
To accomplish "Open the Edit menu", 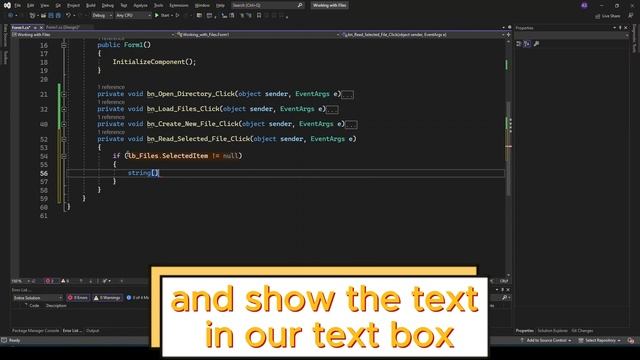I will point(31,5).
